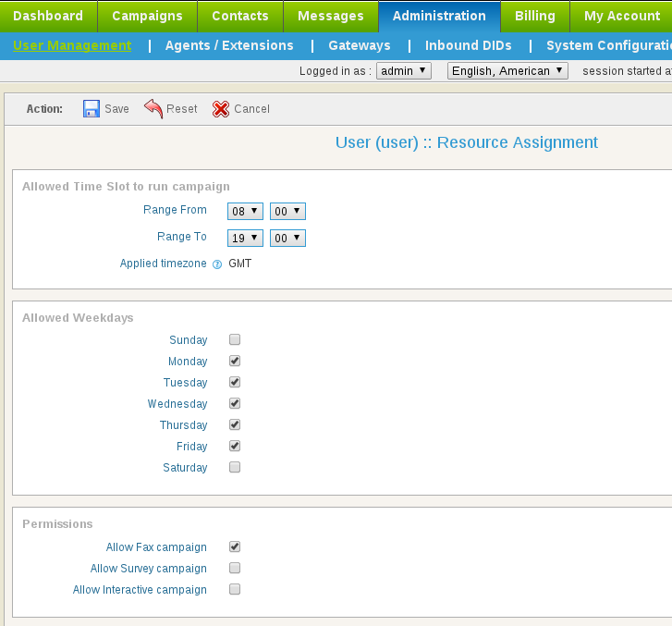The width and height of the screenshot is (672, 626).
Task: Toggle the Wednesday checkbox
Action: (x=235, y=403)
